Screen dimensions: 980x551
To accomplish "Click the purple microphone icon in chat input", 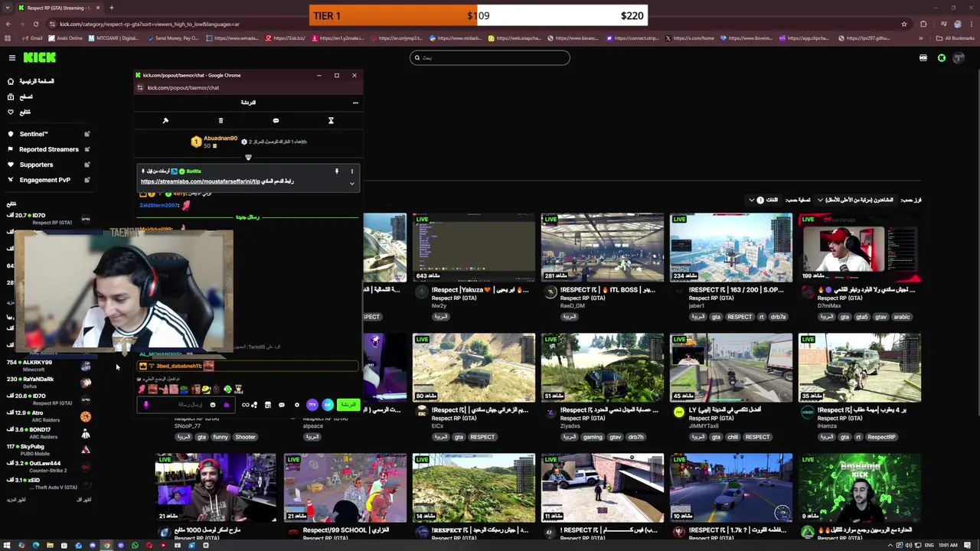I will [146, 405].
